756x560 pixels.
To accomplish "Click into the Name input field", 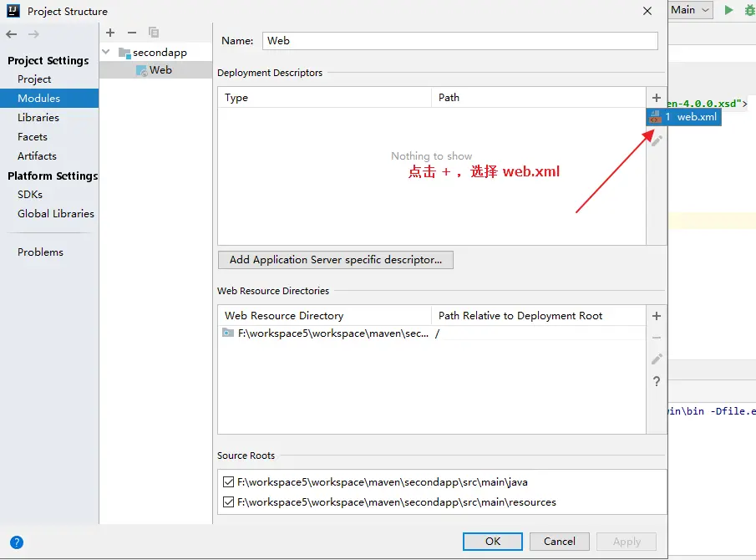I will pos(460,41).
